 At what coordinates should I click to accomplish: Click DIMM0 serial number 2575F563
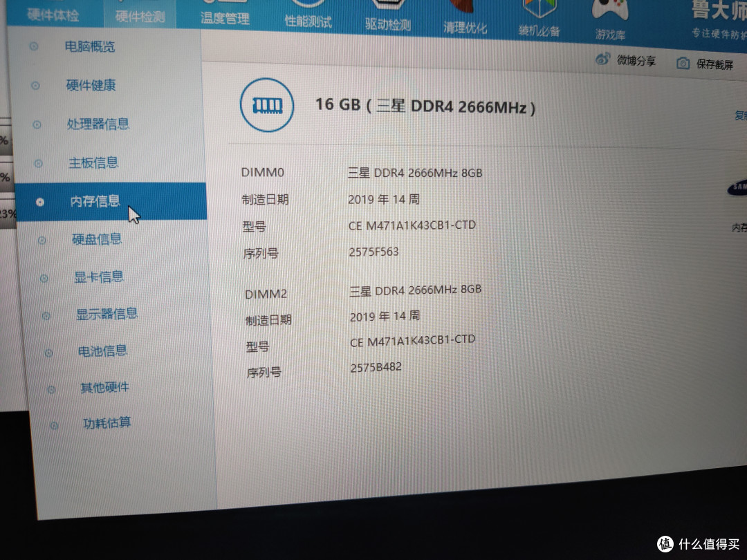(x=373, y=252)
